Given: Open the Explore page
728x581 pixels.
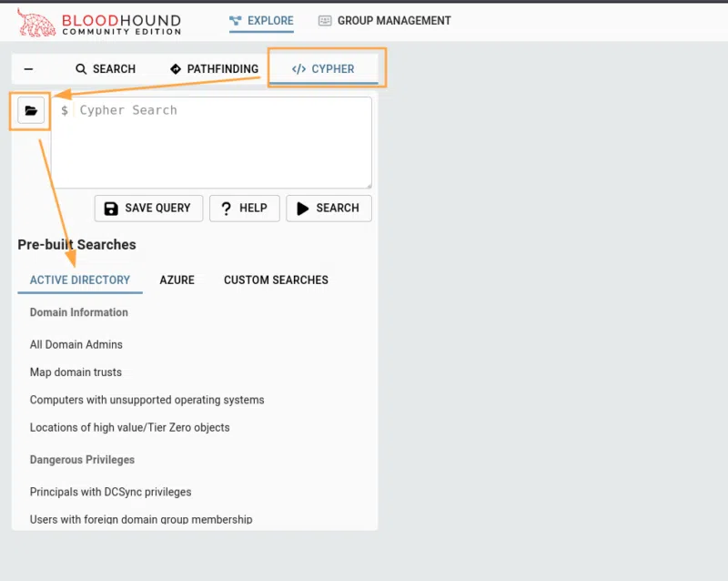Looking at the screenshot, I should click(x=261, y=21).
